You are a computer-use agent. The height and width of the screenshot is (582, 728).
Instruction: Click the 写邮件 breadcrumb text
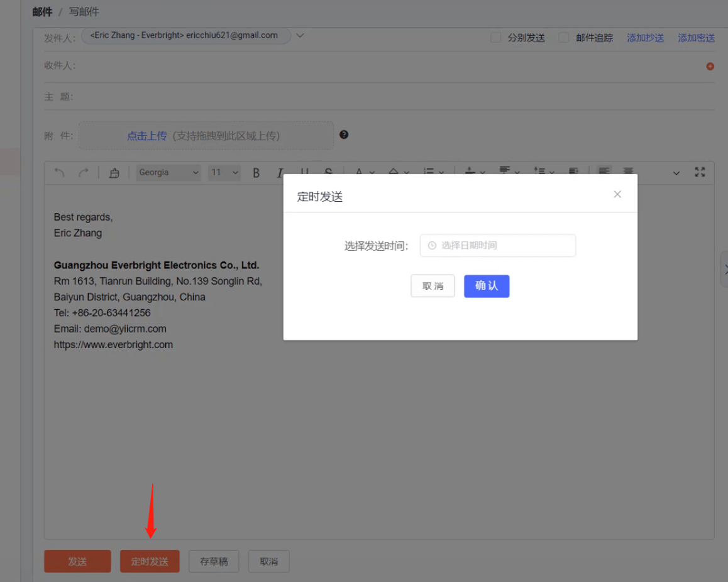pyautogui.click(x=84, y=11)
